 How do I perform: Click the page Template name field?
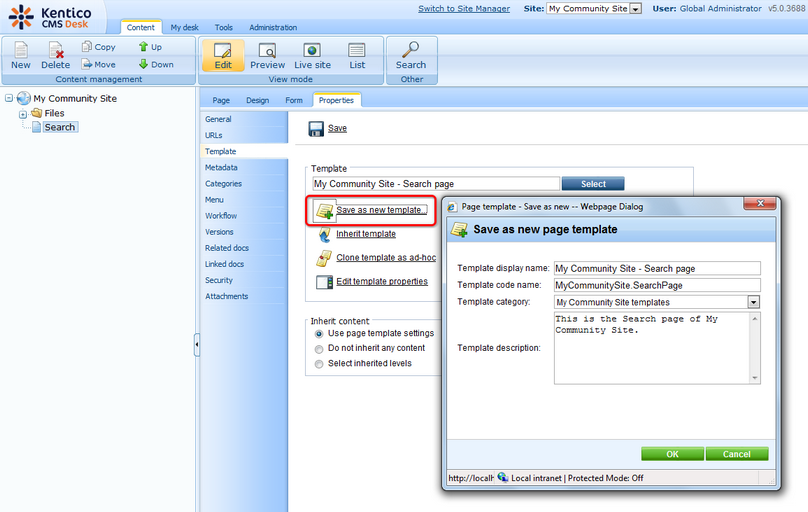(436, 184)
